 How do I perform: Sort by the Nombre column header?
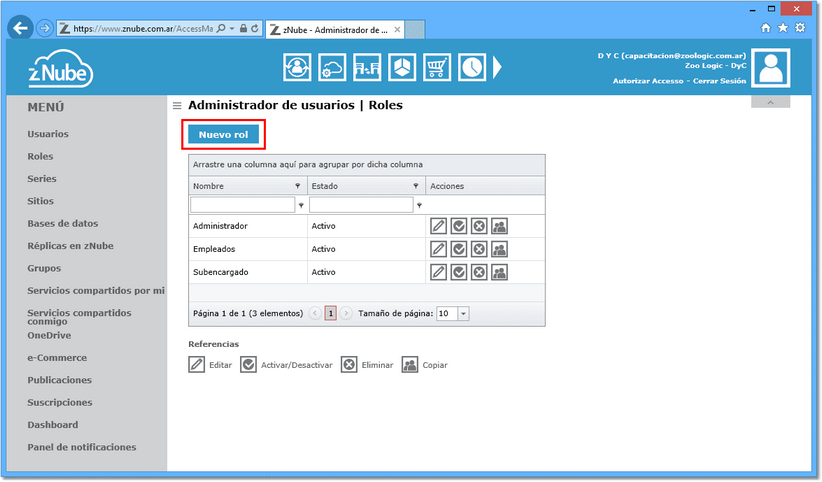208,186
